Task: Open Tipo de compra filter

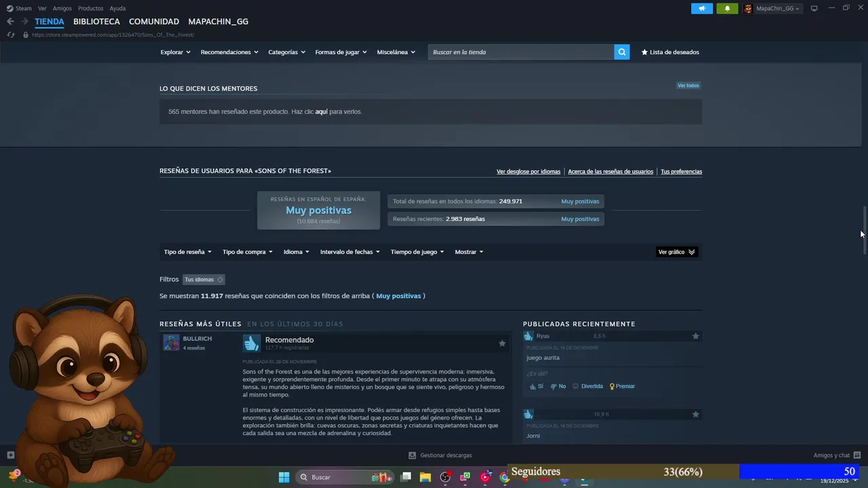Action: [x=248, y=252]
